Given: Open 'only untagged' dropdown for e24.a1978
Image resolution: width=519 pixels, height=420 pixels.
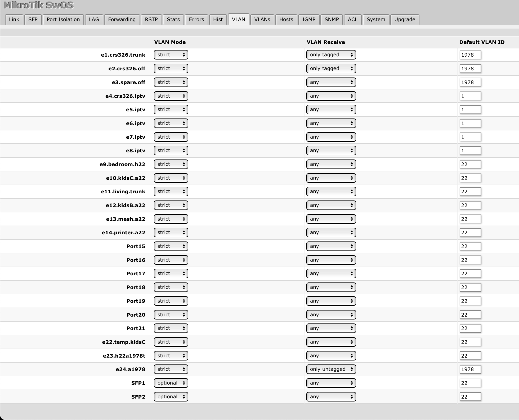Looking at the screenshot, I should tap(331, 369).
